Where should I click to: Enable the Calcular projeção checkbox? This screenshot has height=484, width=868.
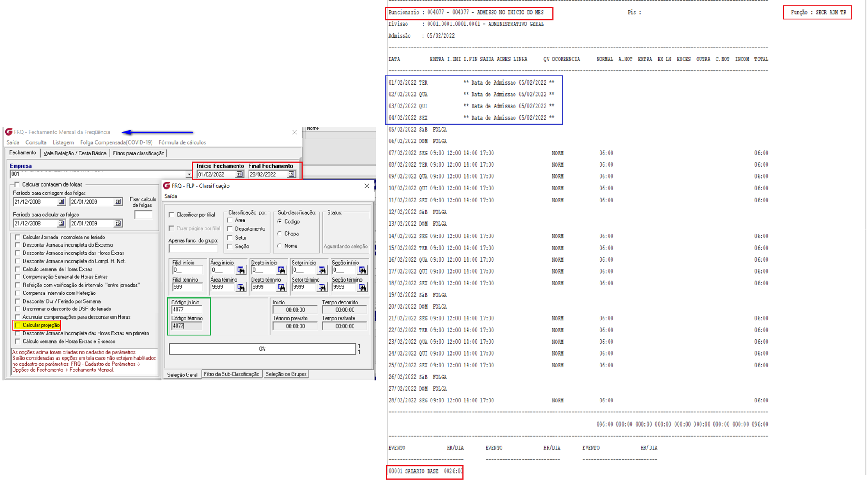(18, 325)
